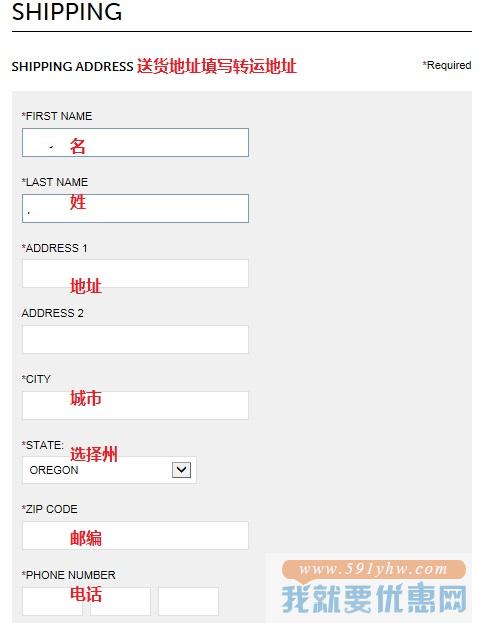Select the City input field
481x623 pixels.
(x=135, y=405)
